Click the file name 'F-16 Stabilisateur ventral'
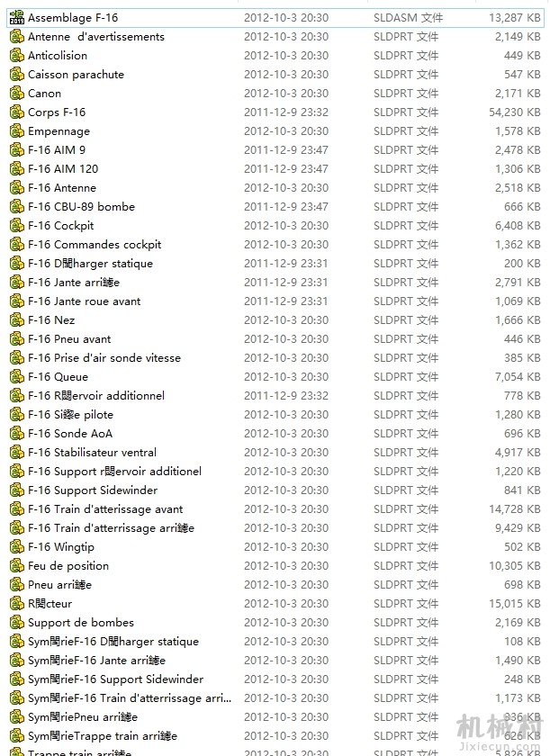The image size is (550, 756). tap(92, 452)
